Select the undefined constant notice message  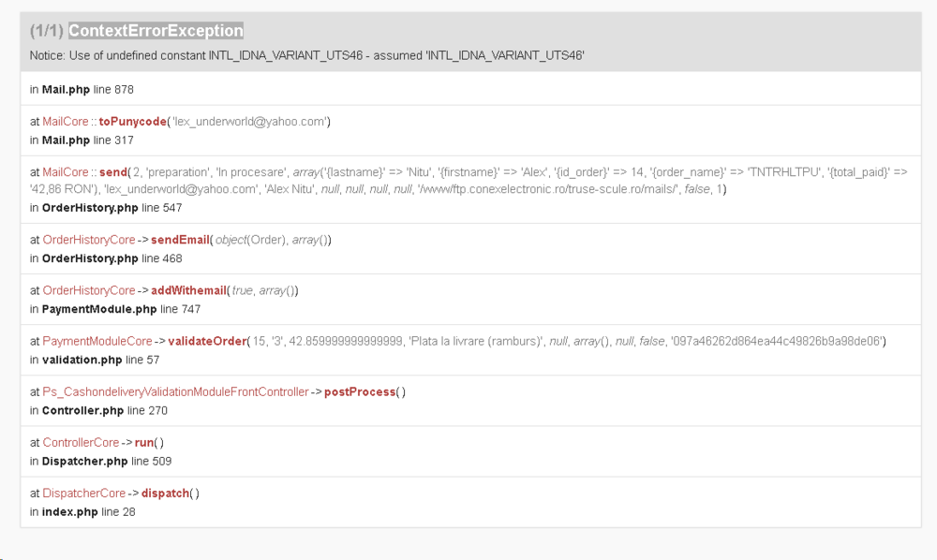306,55
